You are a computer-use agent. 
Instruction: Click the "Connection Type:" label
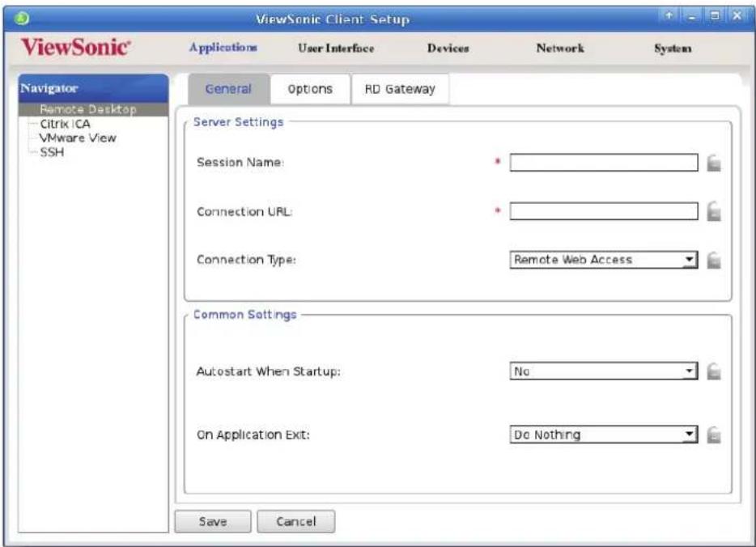(246, 260)
